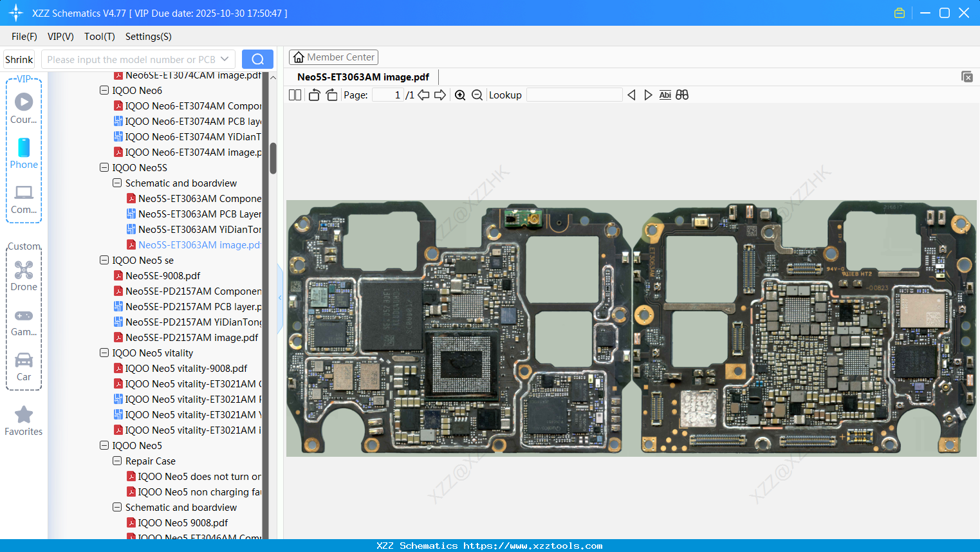
Task: Collapse the IQOO Neo5 vitality node
Action: (104, 353)
